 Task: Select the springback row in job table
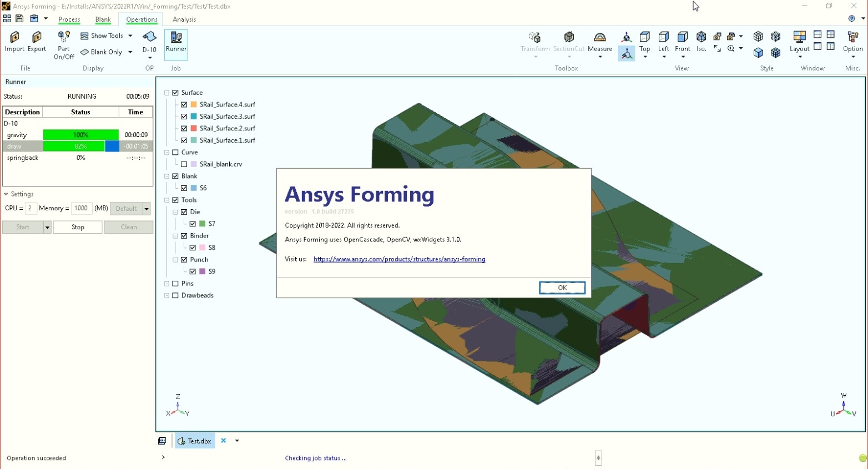point(78,158)
